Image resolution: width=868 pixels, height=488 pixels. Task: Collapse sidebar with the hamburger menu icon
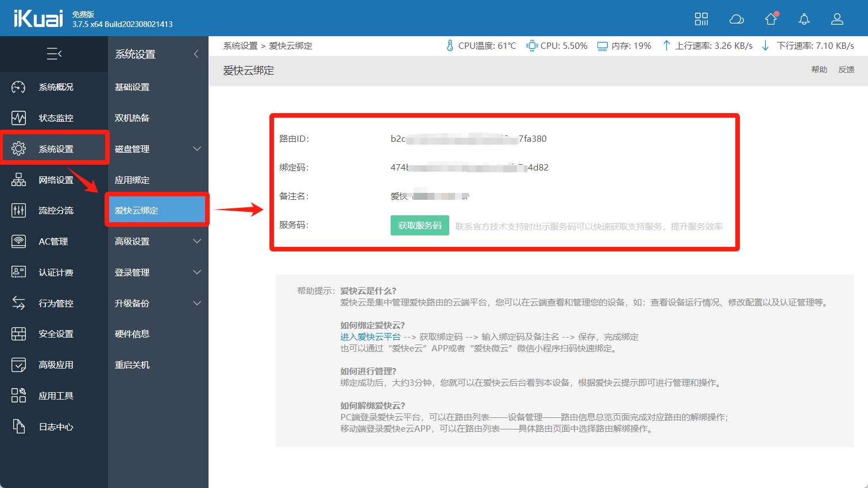point(54,54)
